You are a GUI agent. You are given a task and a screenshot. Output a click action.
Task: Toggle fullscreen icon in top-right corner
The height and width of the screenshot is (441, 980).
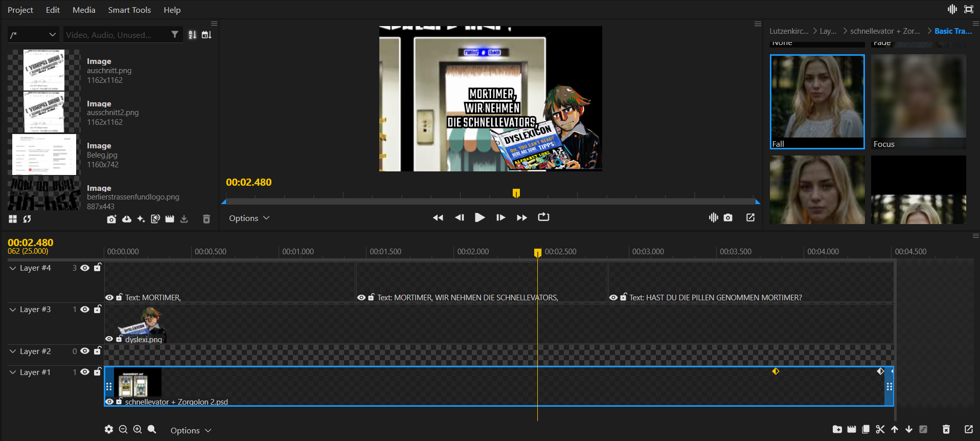tap(969, 9)
